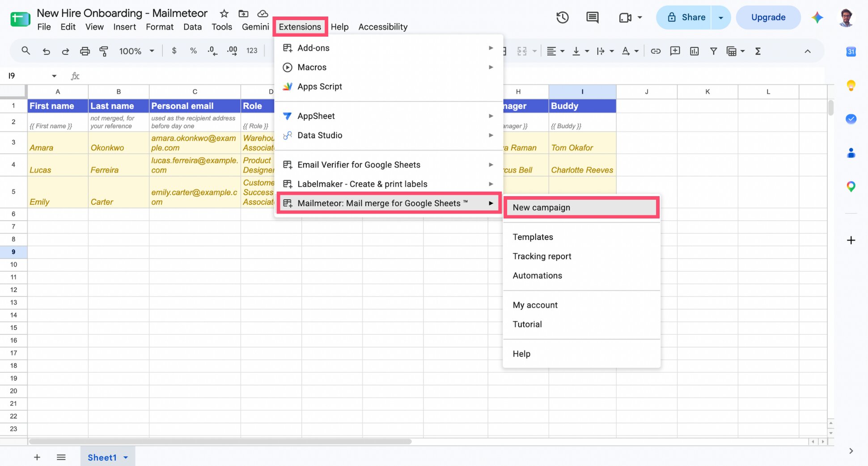Open Mailmeteor Tracking report
This screenshot has height=466, width=868.
(x=581, y=256)
